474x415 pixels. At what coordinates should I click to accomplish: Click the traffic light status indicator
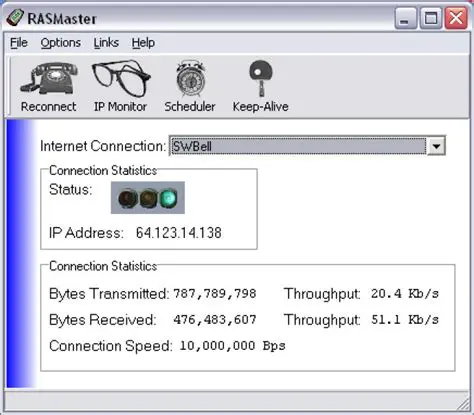pyautogui.click(x=148, y=198)
